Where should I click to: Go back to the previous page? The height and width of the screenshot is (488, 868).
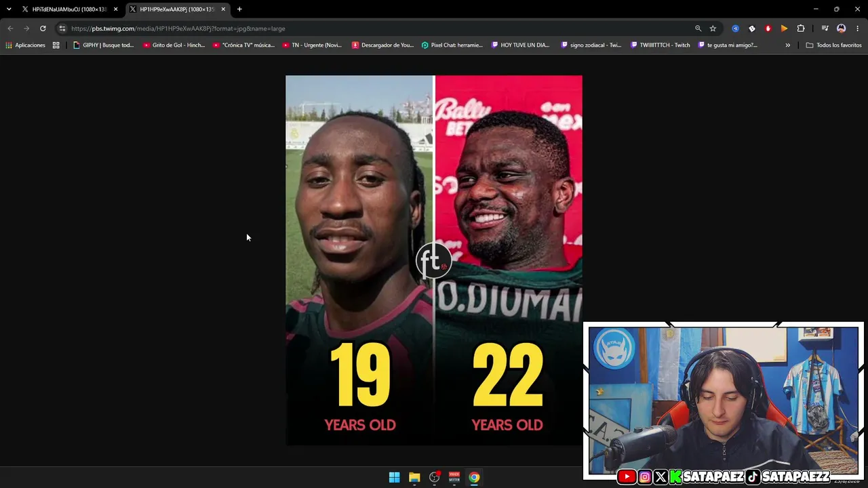click(x=10, y=28)
